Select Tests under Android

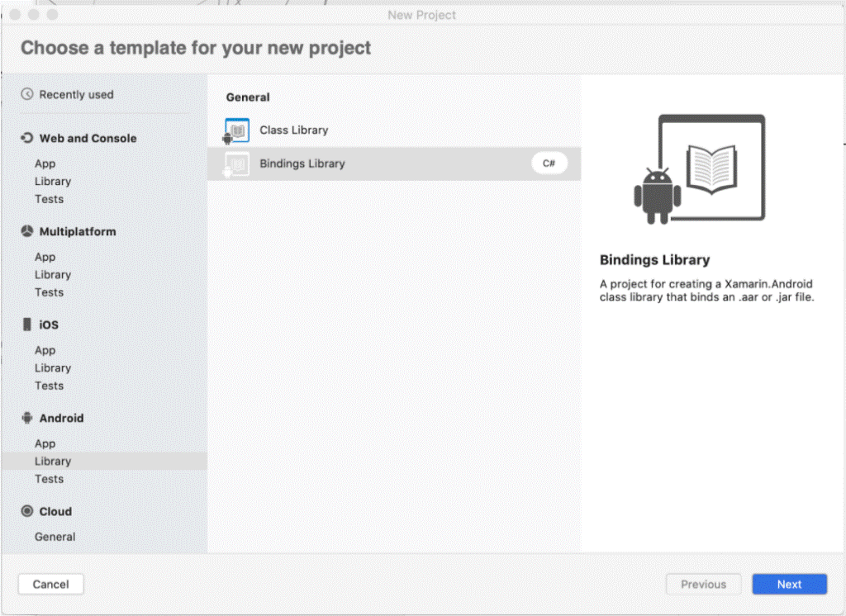click(49, 479)
